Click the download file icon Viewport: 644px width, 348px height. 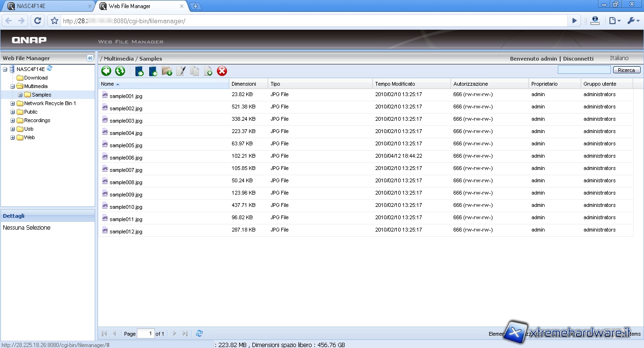(x=153, y=71)
